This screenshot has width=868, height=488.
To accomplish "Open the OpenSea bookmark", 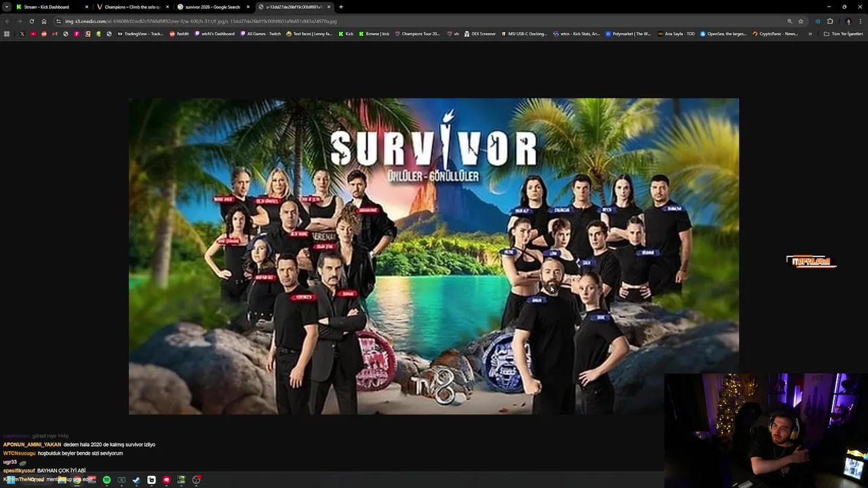I will (724, 34).
